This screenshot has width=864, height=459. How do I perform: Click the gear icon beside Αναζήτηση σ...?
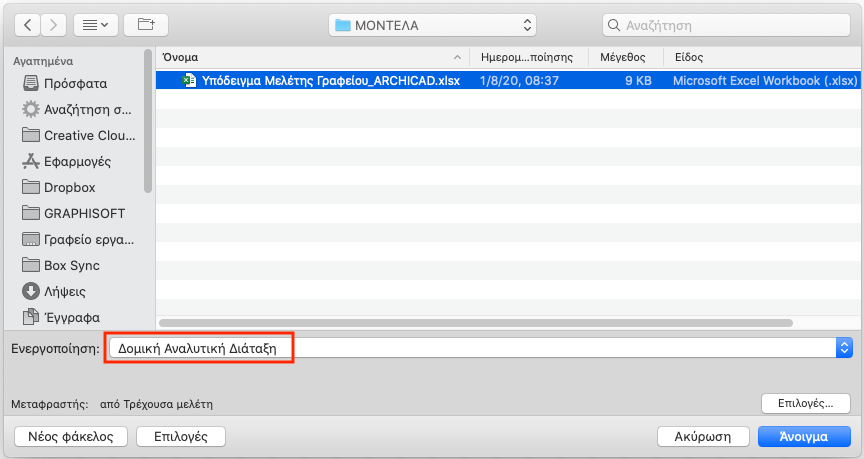[x=31, y=109]
